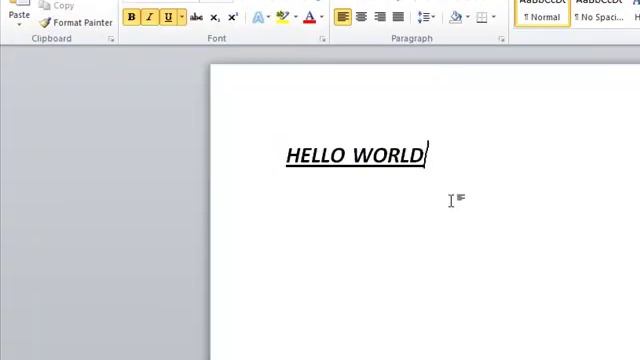Open Text Effects menu

[x=258, y=17]
